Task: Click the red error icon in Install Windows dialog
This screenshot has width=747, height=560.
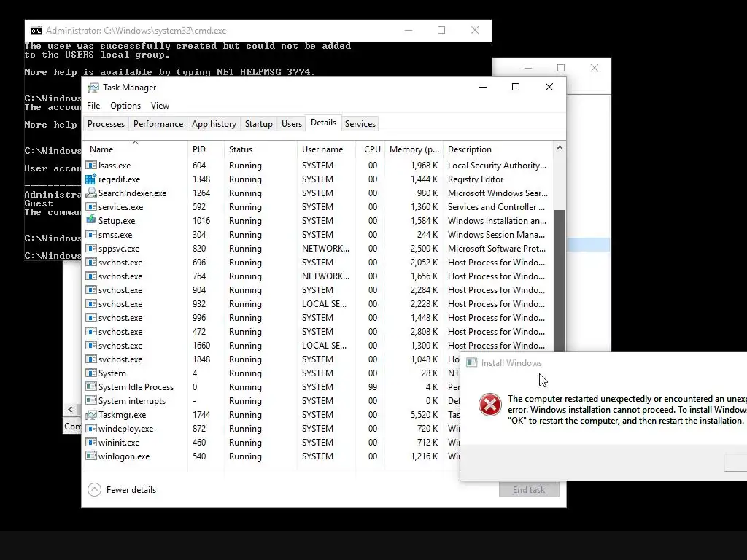Action: point(489,405)
